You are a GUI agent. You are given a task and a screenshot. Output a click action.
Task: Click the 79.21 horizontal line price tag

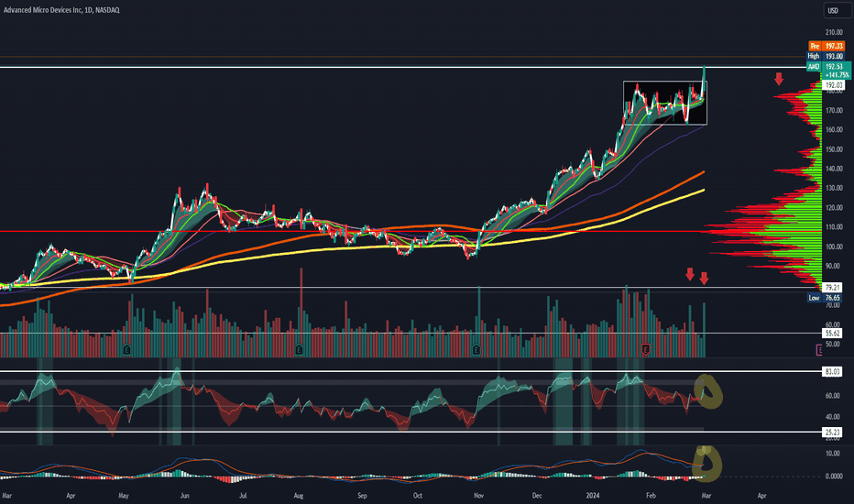832,288
